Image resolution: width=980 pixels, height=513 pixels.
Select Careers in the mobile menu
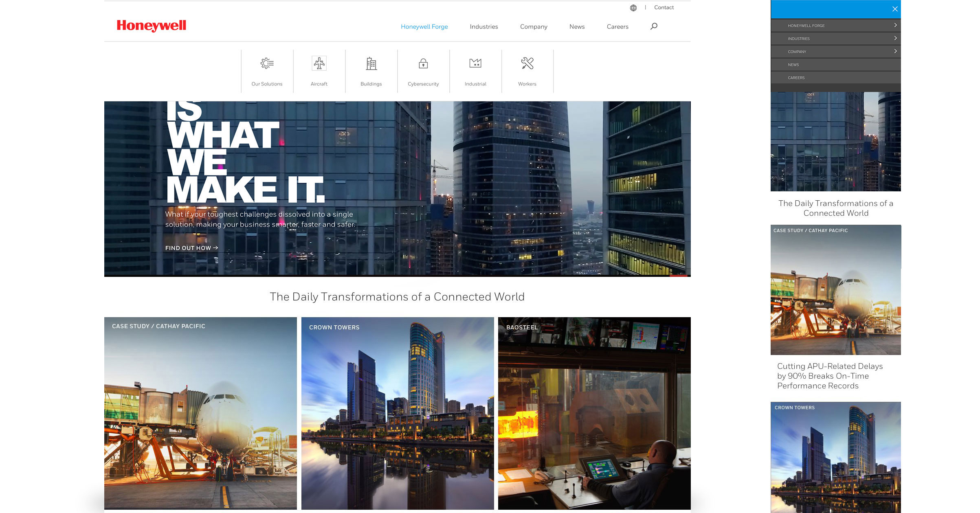pos(796,78)
